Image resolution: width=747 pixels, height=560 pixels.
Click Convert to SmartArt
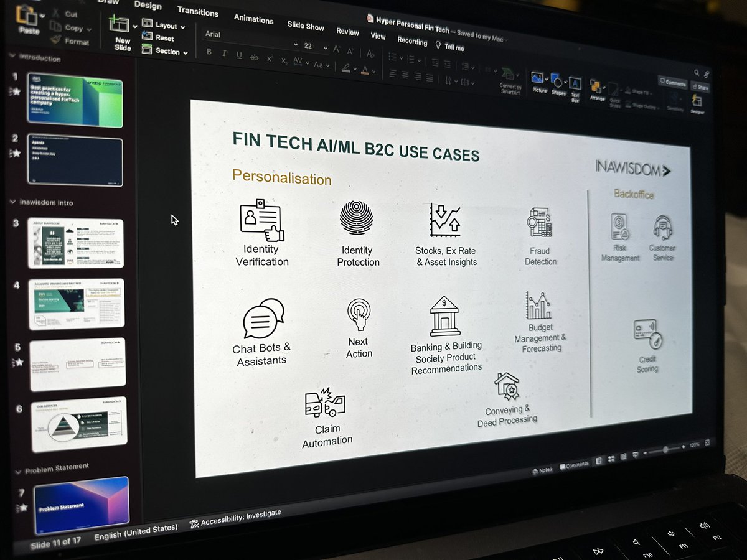[x=510, y=80]
